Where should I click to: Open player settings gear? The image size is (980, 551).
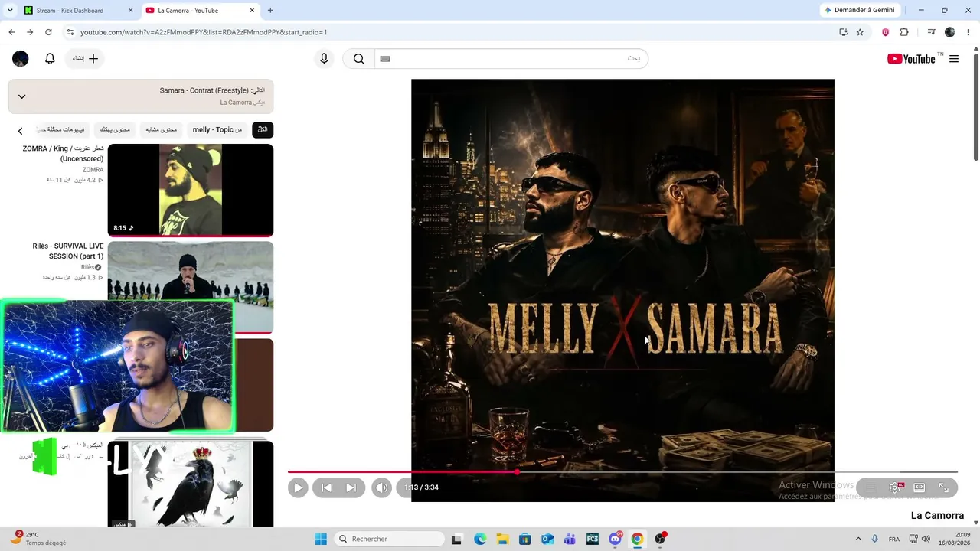(x=894, y=487)
